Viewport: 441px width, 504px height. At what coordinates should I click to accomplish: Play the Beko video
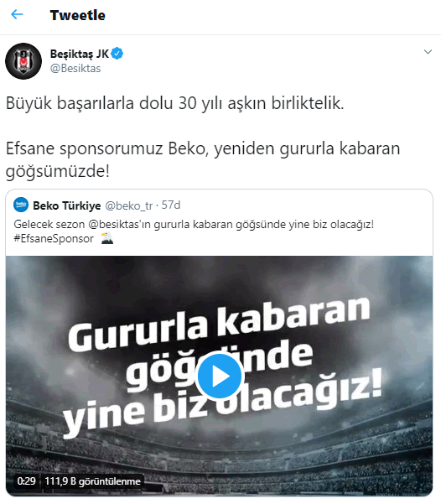(220, 375)
